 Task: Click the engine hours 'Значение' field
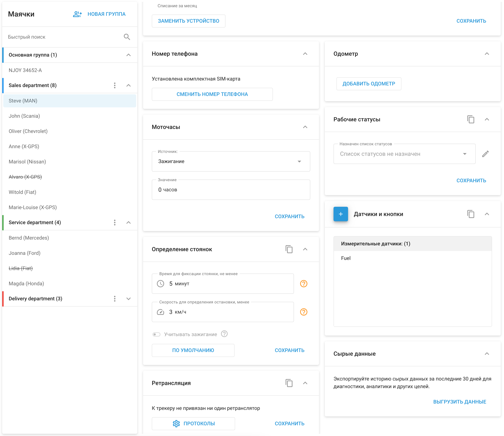pos(231,190)
